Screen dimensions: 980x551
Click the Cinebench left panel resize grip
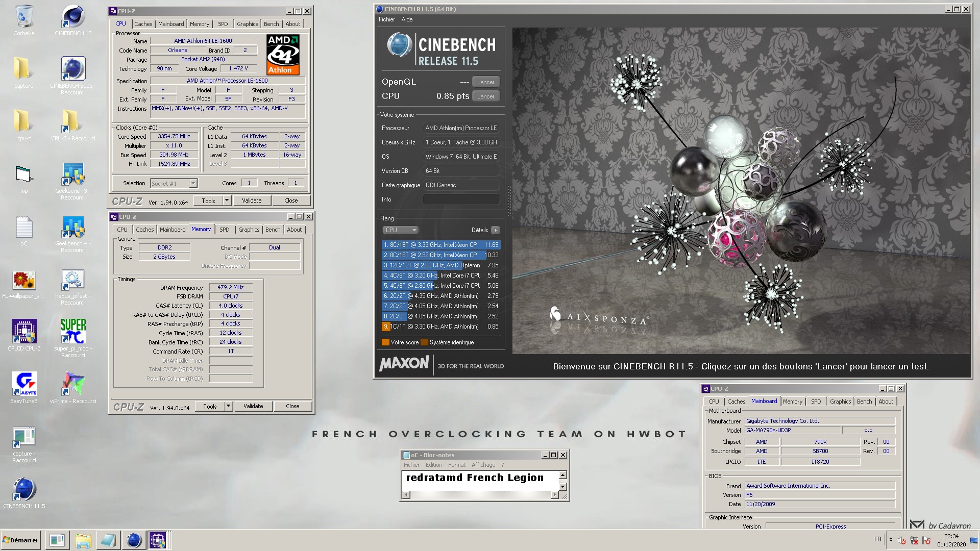(x=509, y=201)
